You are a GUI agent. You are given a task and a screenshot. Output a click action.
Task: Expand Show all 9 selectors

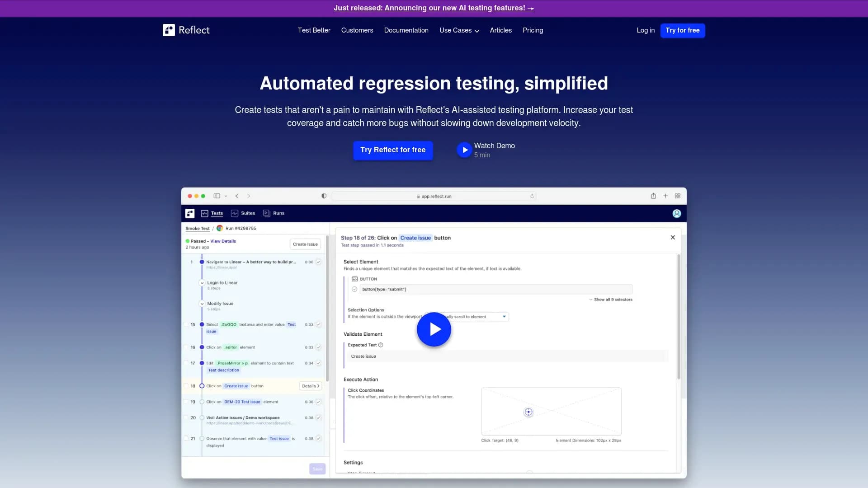pyautogui.click(x=610, y=300)
